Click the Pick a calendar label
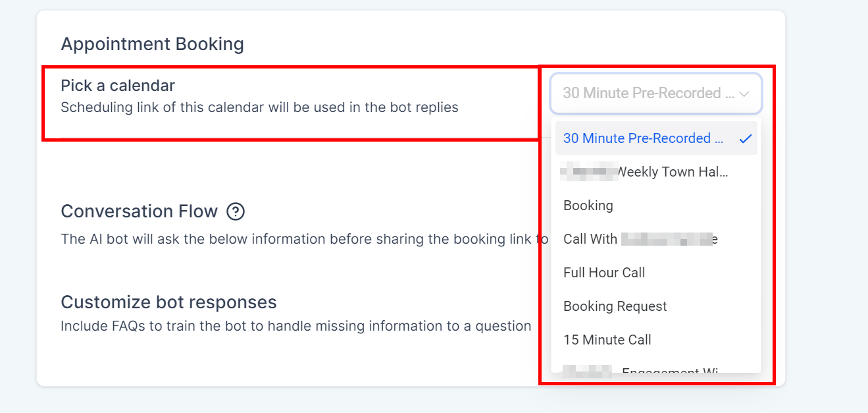Image resolution: width=868 pixels, height=413 pixels. point(118,86)
